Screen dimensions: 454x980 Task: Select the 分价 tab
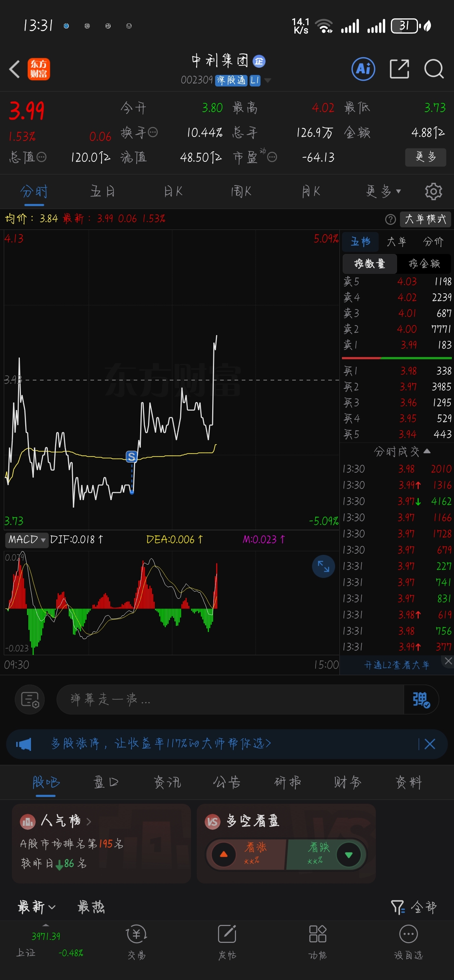click(x=433, y=241)
